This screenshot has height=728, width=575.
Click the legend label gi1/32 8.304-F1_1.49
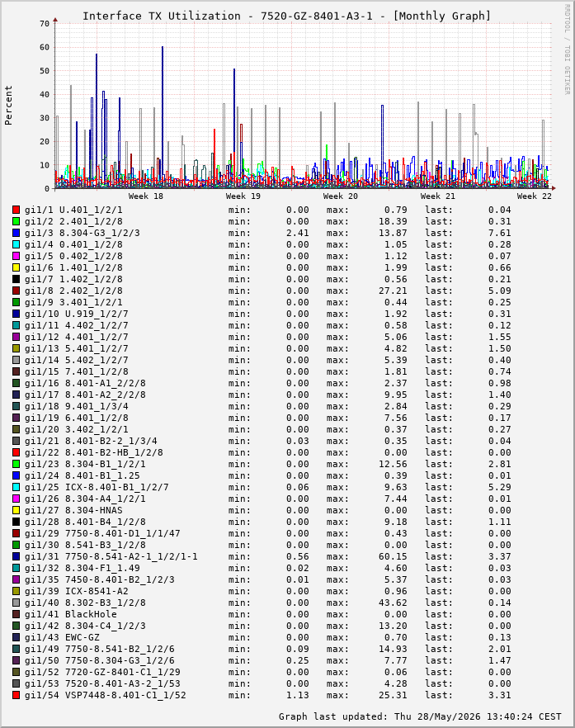click(82, 568)
